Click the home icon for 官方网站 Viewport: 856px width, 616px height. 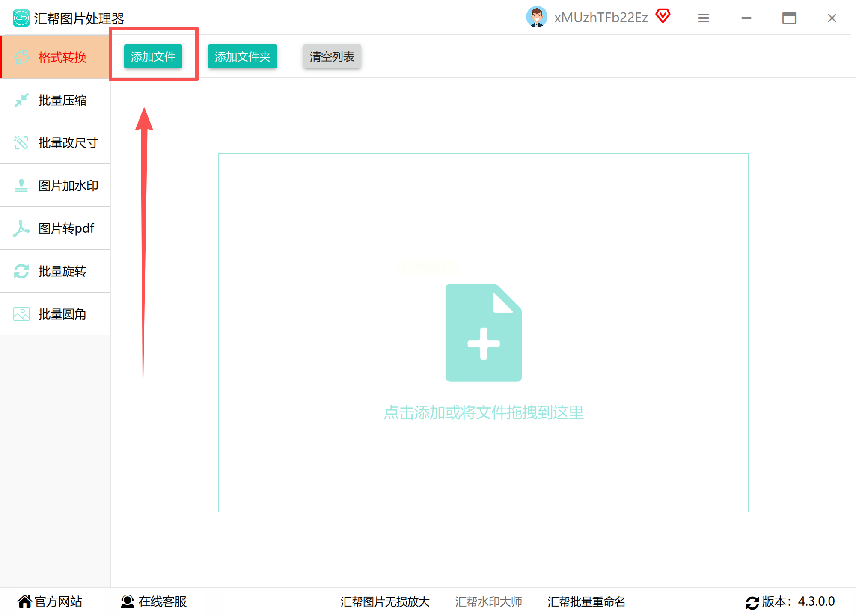(x=24, y=601)
